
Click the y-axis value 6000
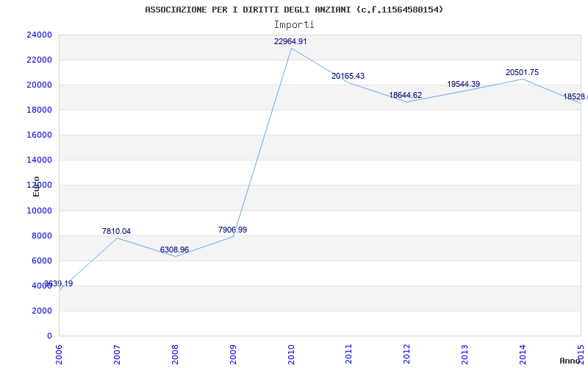41,261
